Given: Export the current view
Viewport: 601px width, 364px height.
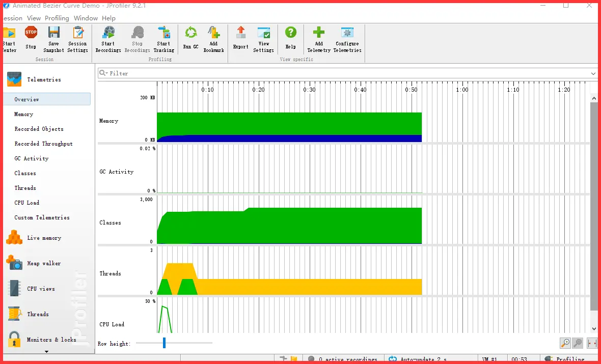Looking at the screenshot, I should pos(241,38).
